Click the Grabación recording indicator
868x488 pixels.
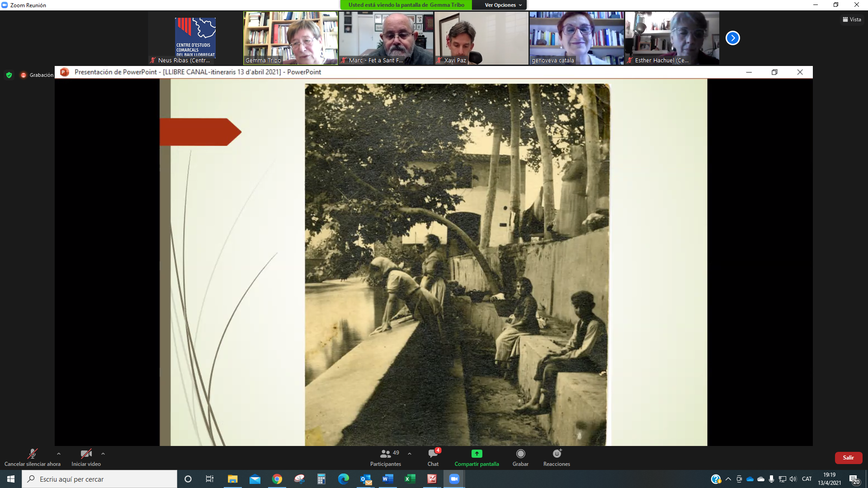coord(37,75)
